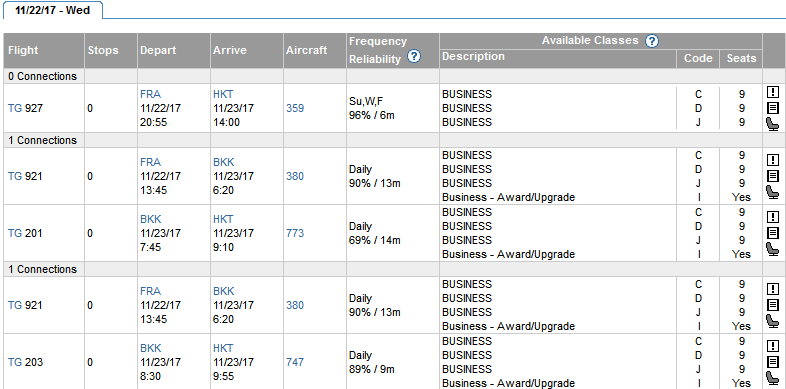
Task: Open the fare details icon for TG 927
Action: pos(773,108)
